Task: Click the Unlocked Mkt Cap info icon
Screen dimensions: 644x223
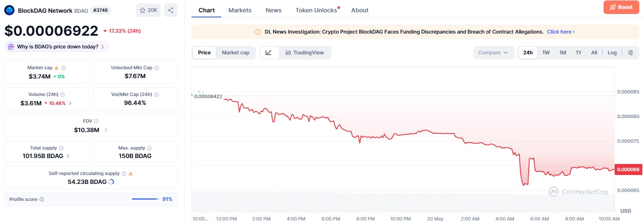Action: click(x=157, y=68)
